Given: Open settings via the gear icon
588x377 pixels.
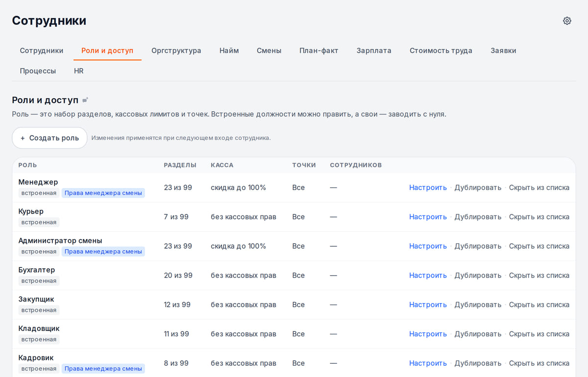Looking at the screenshot, I should (x=567, y=21).
